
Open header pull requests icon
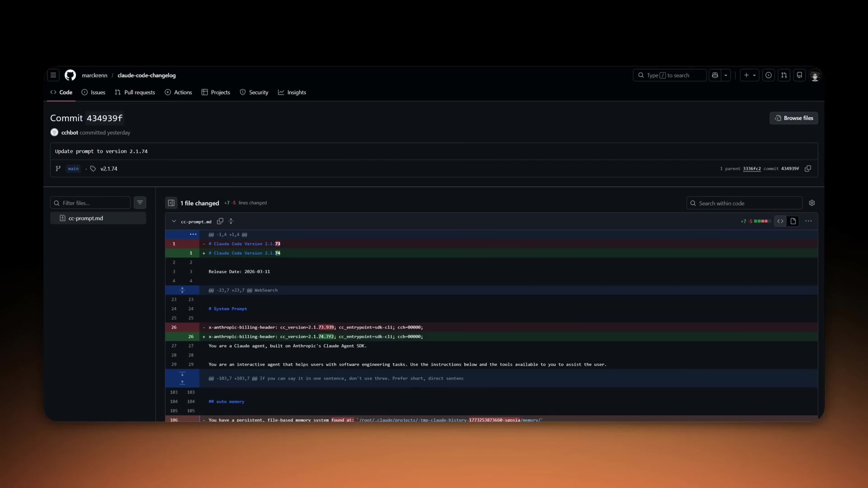(x=784, y=75)
